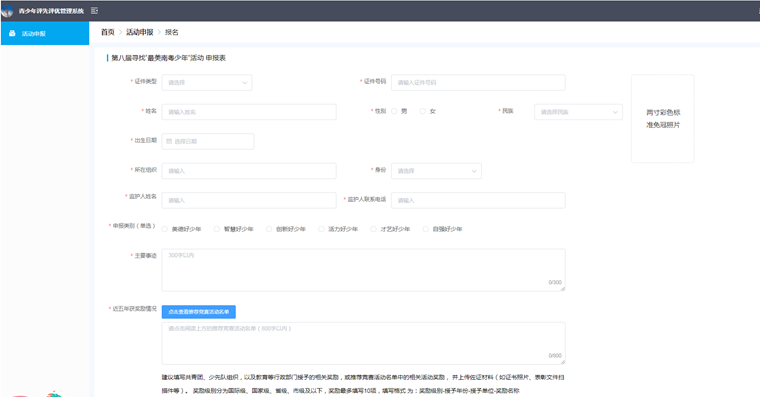Click the 申报类别(单选) label

click(133, 226)
